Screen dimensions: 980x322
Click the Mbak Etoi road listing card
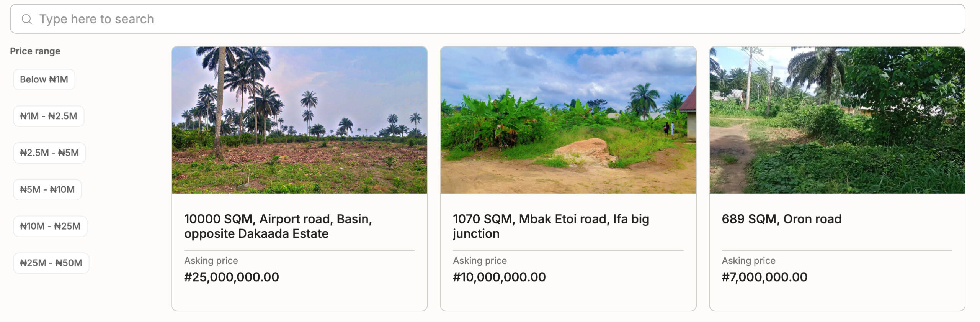tap(568, 180)
